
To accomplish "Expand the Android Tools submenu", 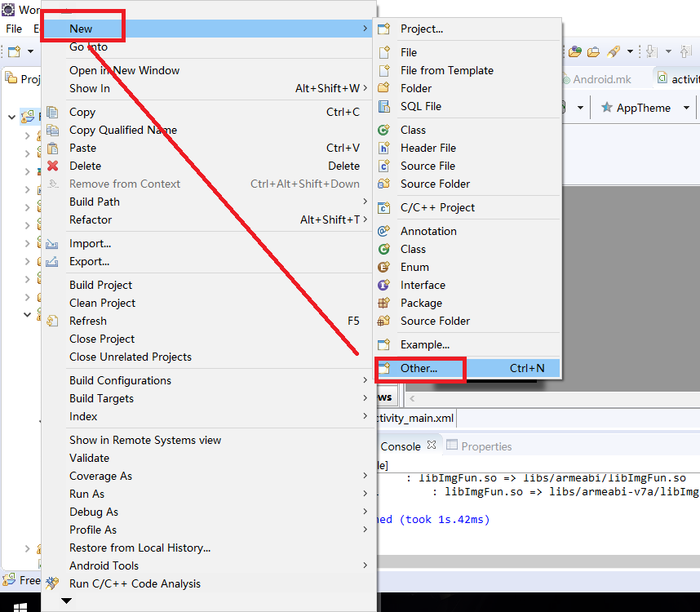I will (x=208, y=565).
